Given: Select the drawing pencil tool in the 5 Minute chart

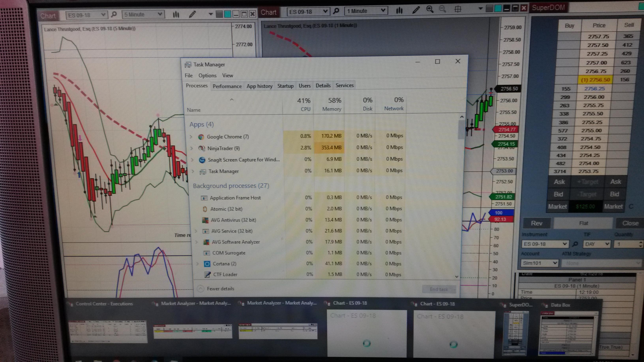Looking at the screenshot, I should coord(192,14).
